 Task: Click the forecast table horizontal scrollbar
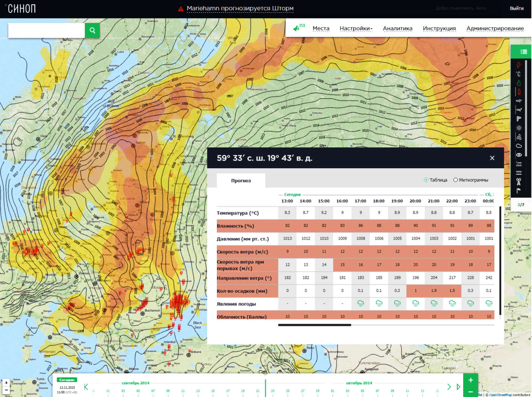tap(314, 325)
